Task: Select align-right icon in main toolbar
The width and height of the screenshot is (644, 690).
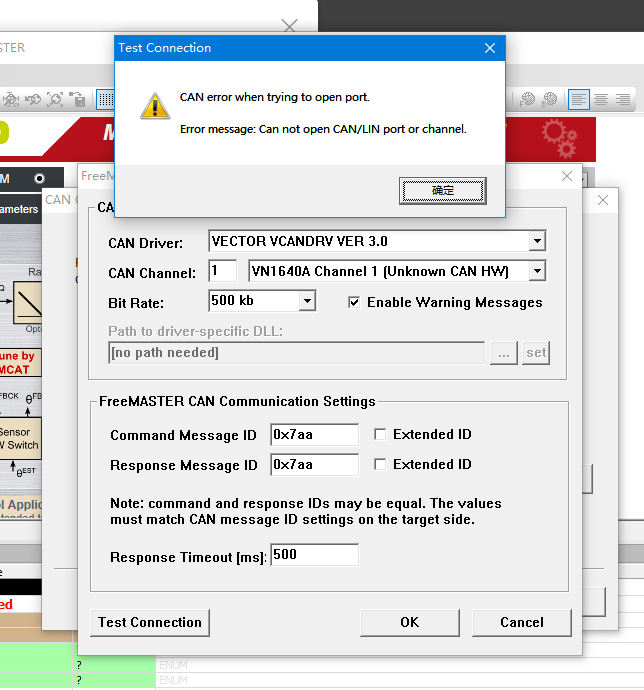Action: coord(623,99)
